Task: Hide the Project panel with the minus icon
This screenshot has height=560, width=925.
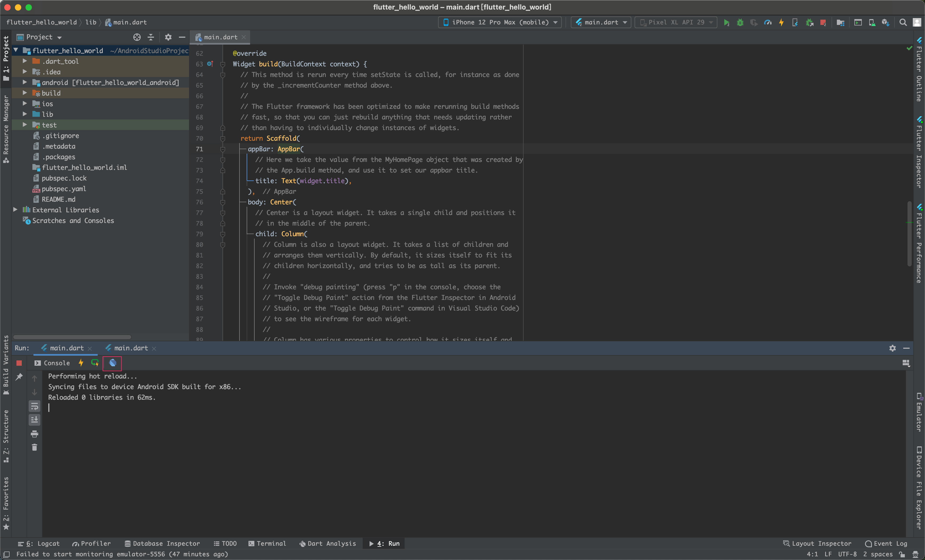Action: [x=182, y=37]
